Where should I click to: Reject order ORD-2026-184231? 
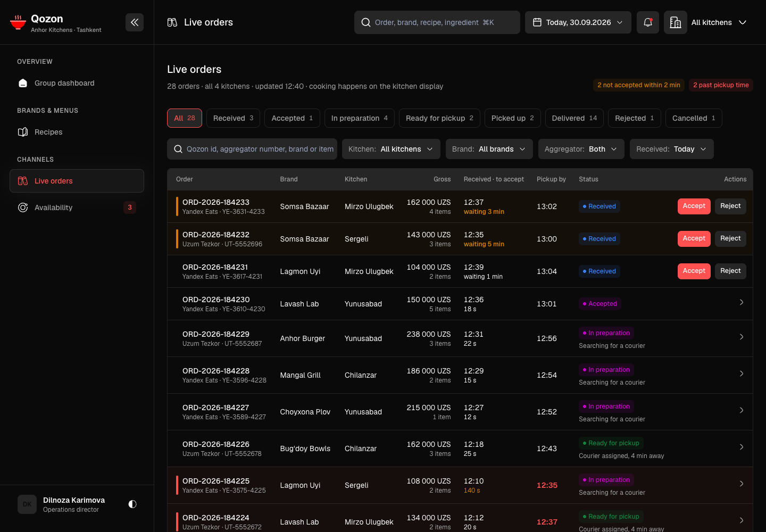point(730,271)
